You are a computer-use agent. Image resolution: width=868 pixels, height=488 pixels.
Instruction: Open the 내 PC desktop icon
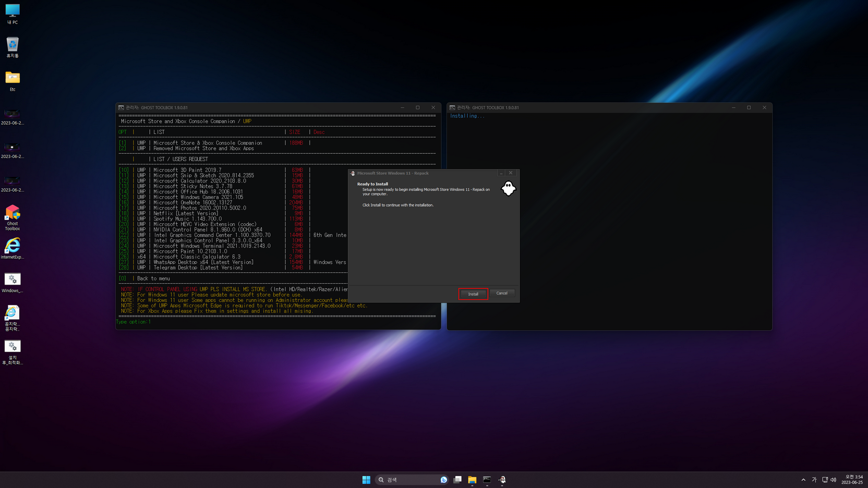(x=13, y=14)
